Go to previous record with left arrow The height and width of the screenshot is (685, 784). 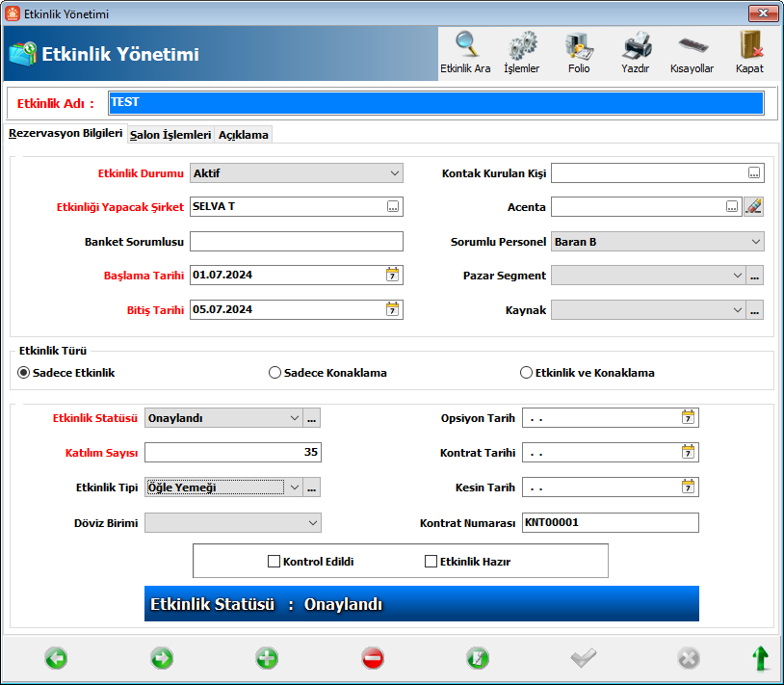point(56,658)
